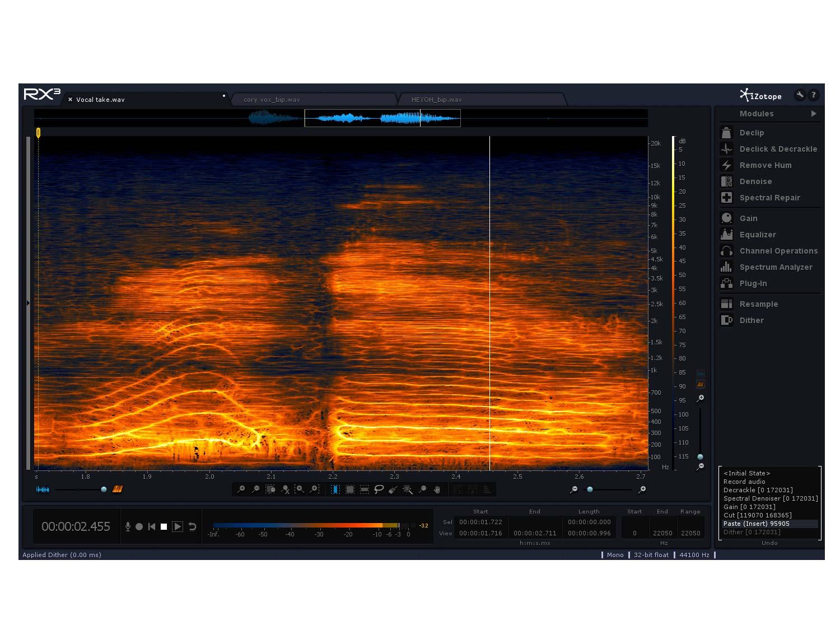Toggle the time selection tool

(335, 489)
